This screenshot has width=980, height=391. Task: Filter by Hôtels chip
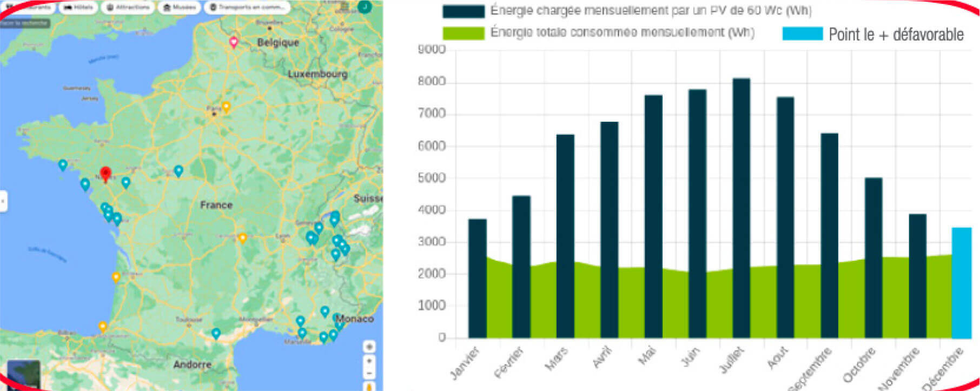tap(78, 8)
